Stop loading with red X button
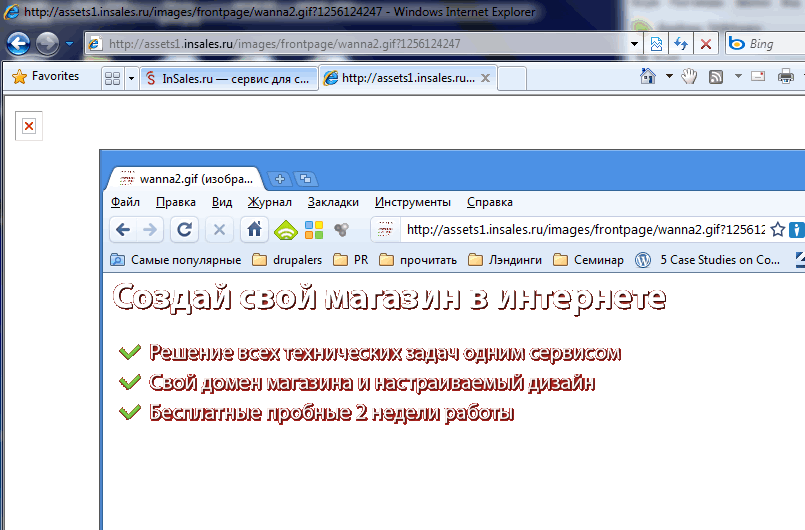Screen dimensions: 805x530 [x=706, y=44]
